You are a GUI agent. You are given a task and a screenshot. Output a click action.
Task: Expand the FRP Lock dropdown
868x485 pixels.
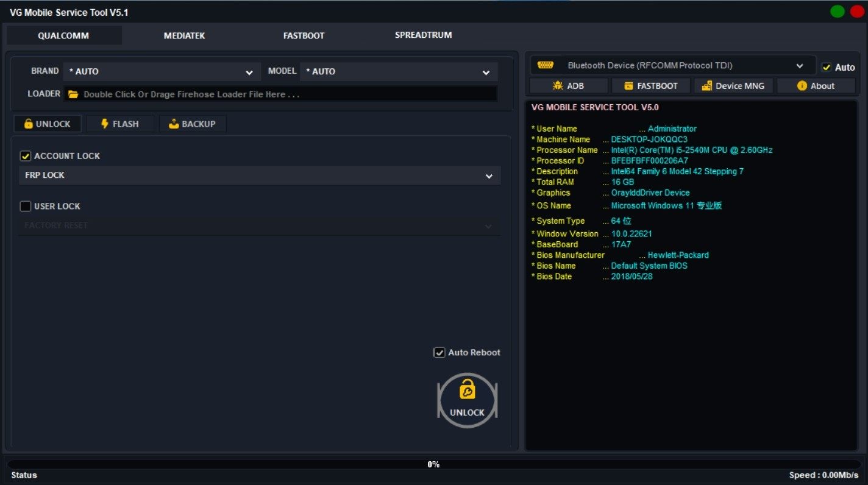coord(489,176)
